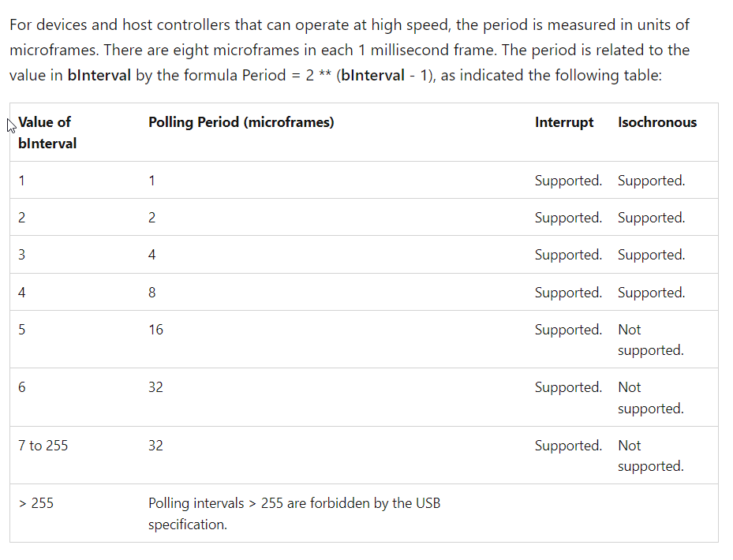Click polling period 32 in bInterval 6 row
Image resolution: width=733 pixels, height=560 pixels.
[x=155, y=387]
